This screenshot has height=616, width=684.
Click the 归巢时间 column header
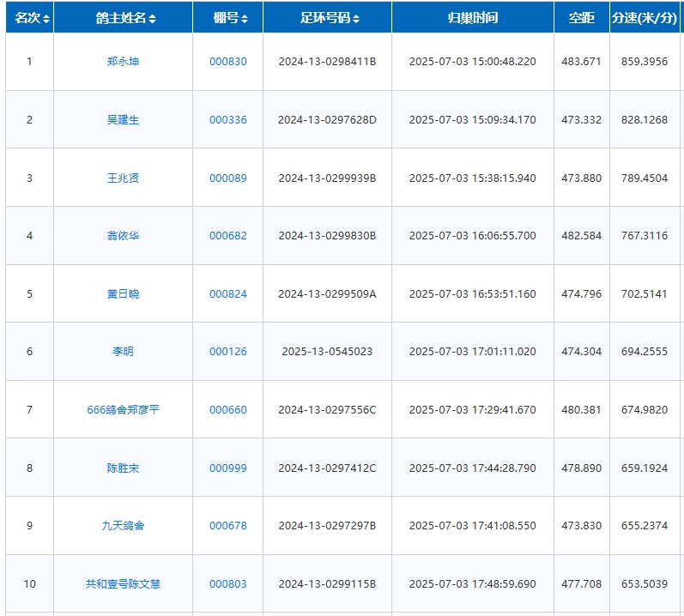[472, 18]
